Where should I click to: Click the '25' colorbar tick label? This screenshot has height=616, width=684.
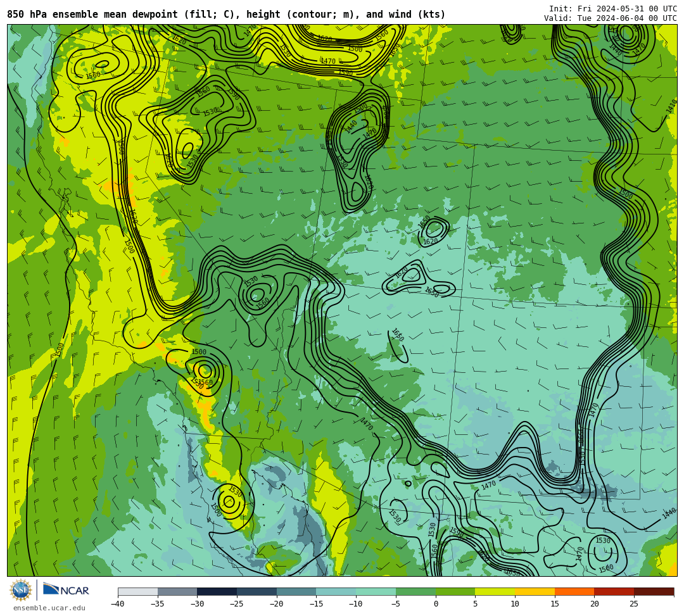634,604
